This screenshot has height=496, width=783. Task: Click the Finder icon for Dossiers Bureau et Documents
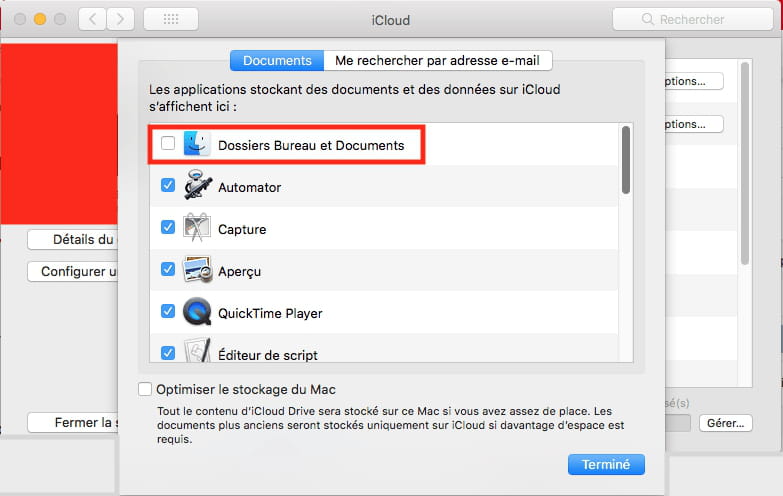point(197,145)
